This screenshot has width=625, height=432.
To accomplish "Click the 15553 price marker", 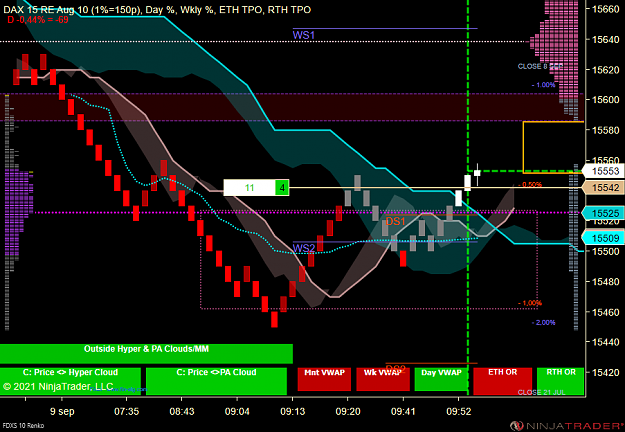I will [603, 171].
